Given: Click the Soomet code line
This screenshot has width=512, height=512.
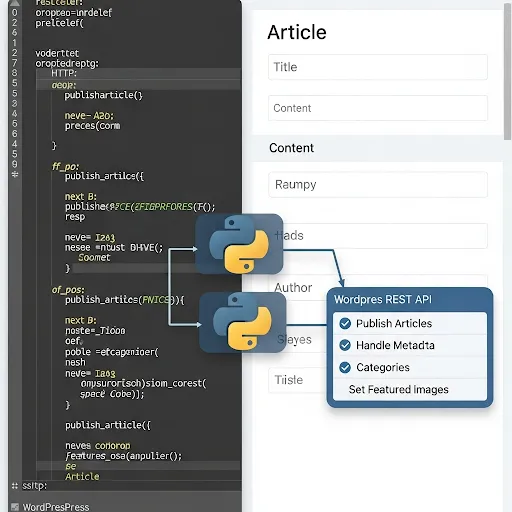Looking at the screenshot, I should (x=94, y=257).
